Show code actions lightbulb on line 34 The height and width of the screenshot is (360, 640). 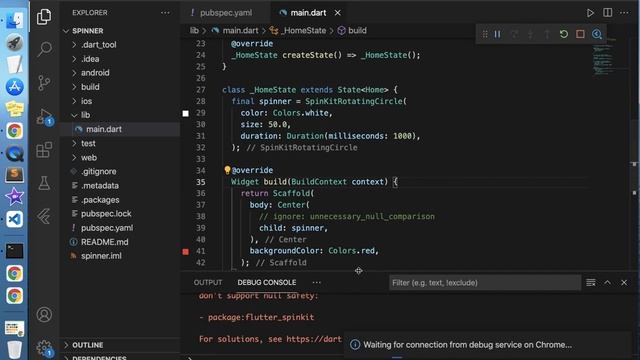click(227, 170)
